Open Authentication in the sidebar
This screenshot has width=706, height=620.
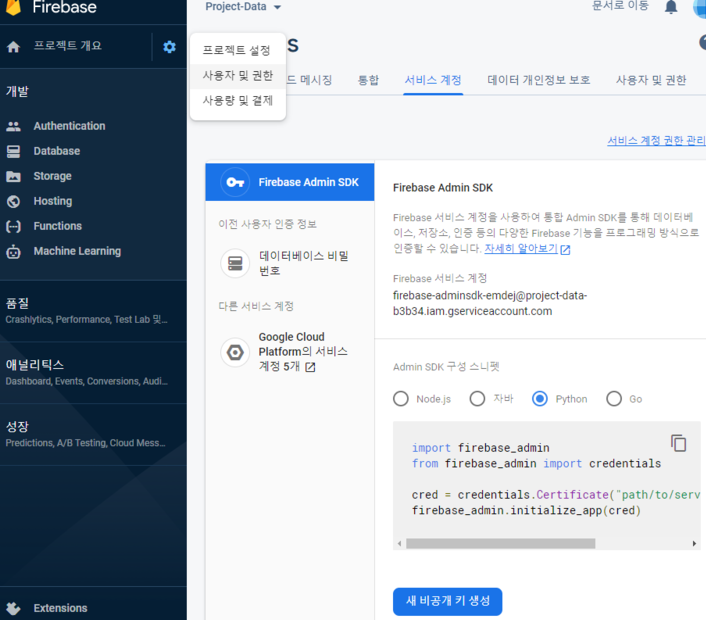coord(69,126)
